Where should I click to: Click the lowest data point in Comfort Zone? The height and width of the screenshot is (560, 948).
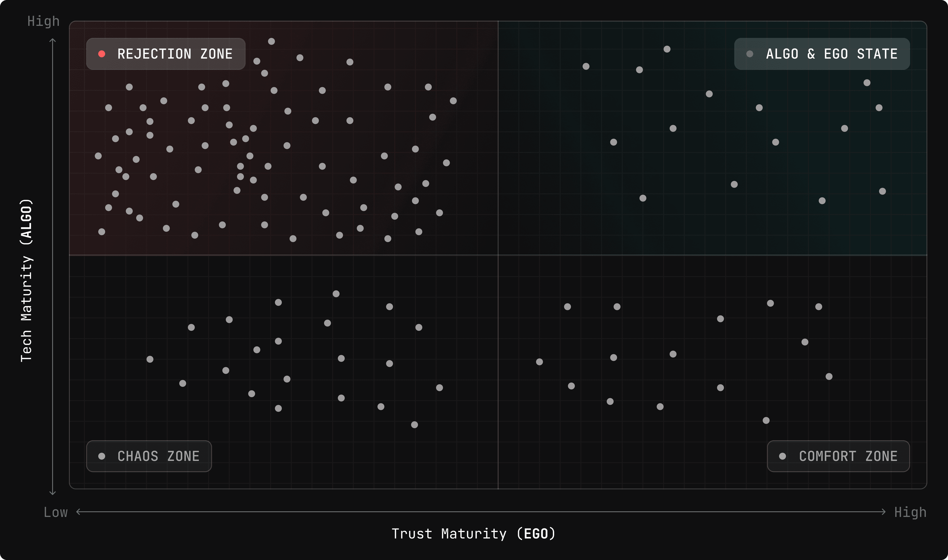(766, 420)
